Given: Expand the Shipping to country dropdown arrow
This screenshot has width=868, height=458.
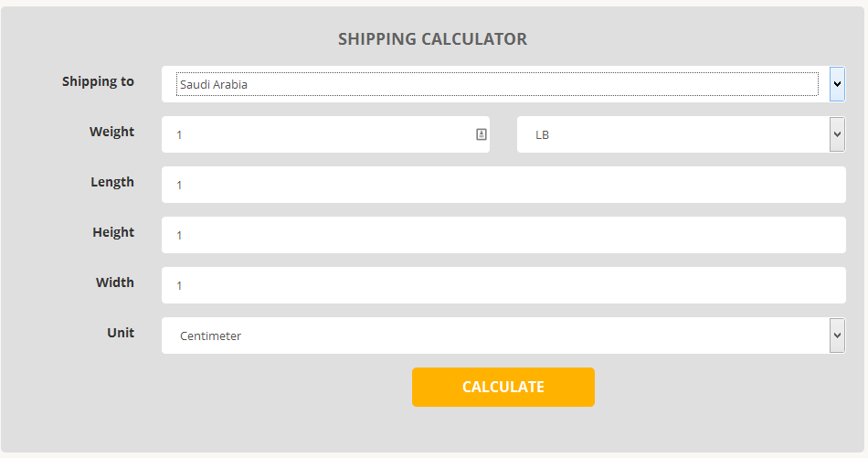Looking at the screenshot, I should click(837, 84).
